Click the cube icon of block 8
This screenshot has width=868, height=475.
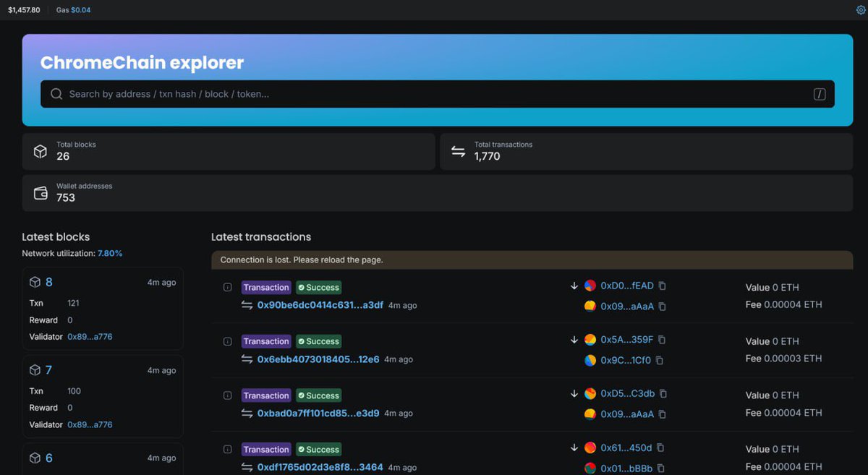(35, 282)
